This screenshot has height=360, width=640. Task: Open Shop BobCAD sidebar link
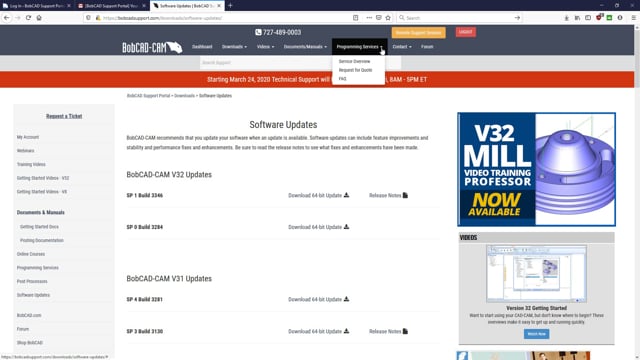point(29,343)
